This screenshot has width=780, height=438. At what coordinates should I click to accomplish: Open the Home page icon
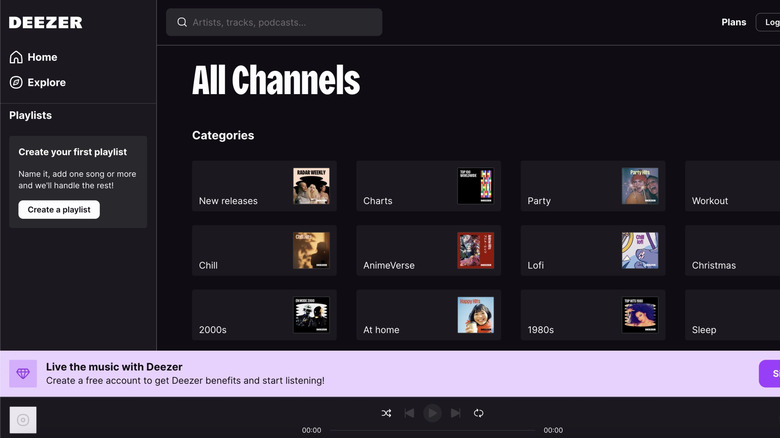point(16,57)
